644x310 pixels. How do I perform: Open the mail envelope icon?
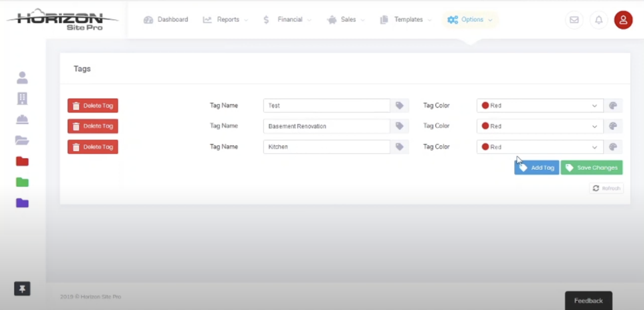click(x=574, y=20)
